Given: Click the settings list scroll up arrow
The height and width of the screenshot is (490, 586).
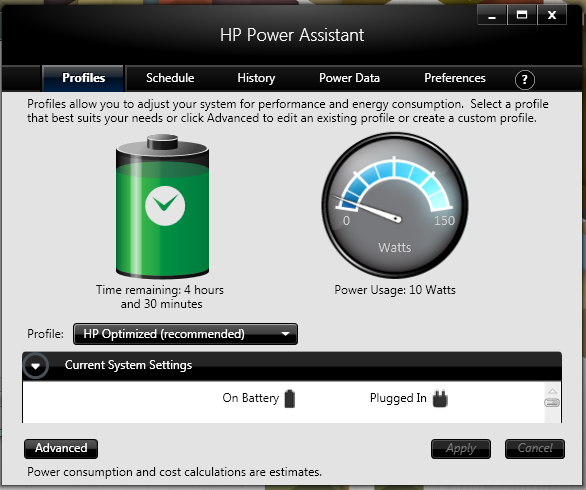Looking at the screenshot, I should pyautogui.click(x=552, y=391).
